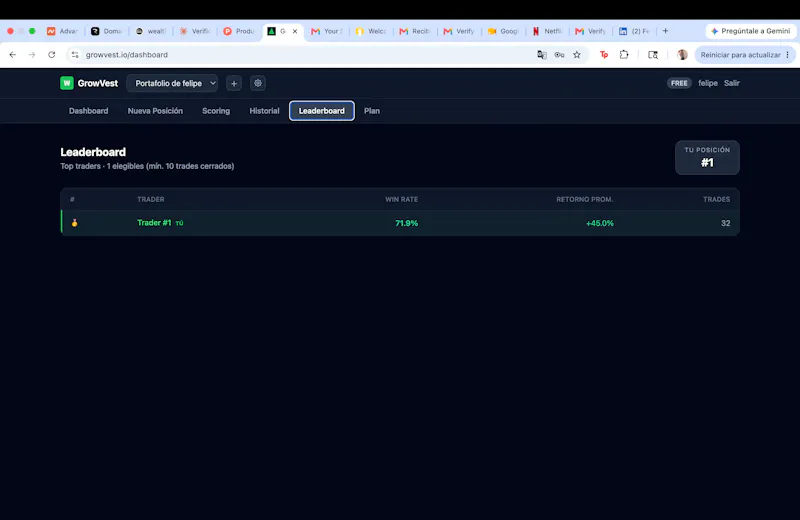Open the Plan tab
Image resolution: width=800 pixels, height=520 pixels.
click(371, 111)
